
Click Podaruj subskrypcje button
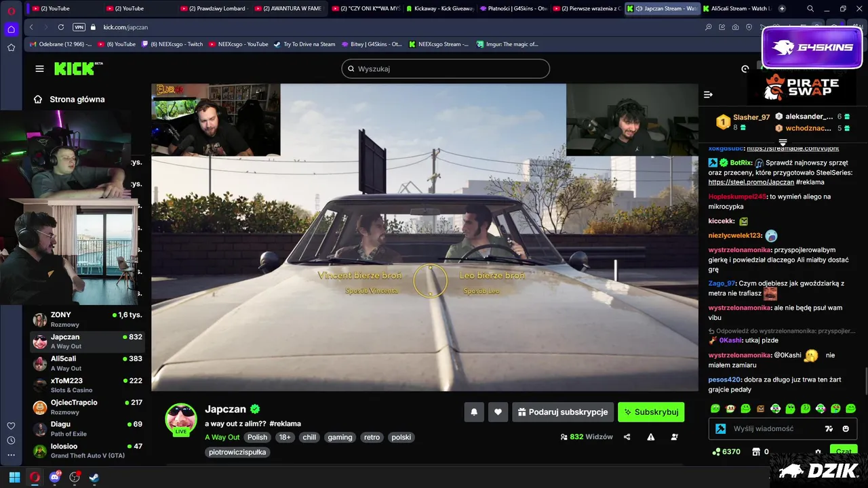pyautogui.click(x=563, y=411)
